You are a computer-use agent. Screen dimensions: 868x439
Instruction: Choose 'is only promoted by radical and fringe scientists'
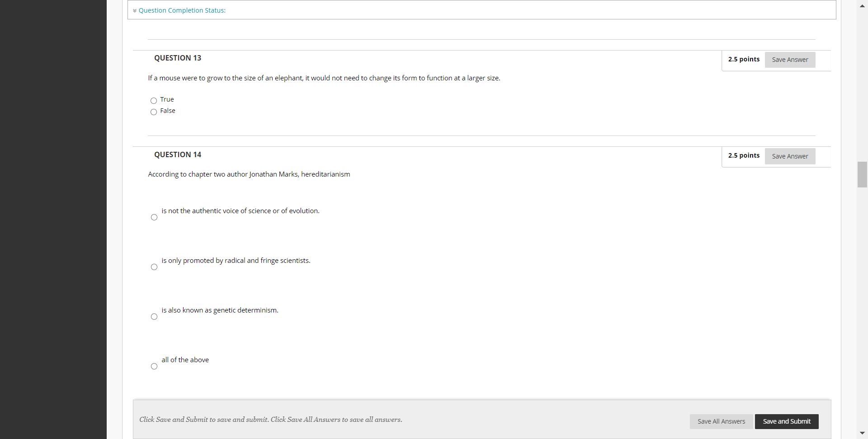[x=154, y=267]
